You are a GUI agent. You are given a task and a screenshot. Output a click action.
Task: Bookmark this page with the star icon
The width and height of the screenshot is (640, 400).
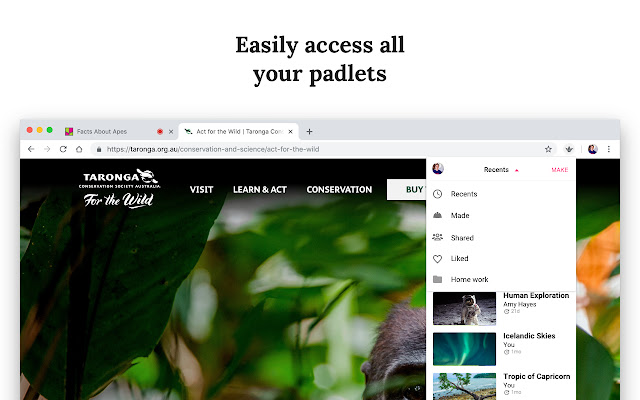[x=548, y=149]
